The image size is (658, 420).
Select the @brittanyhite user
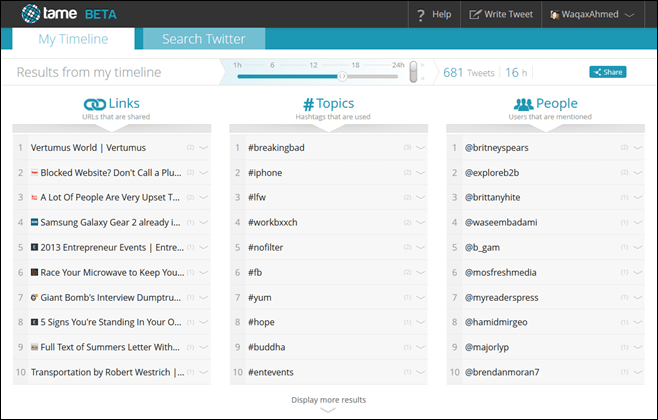pyautogui.click(x=492, y=197)
